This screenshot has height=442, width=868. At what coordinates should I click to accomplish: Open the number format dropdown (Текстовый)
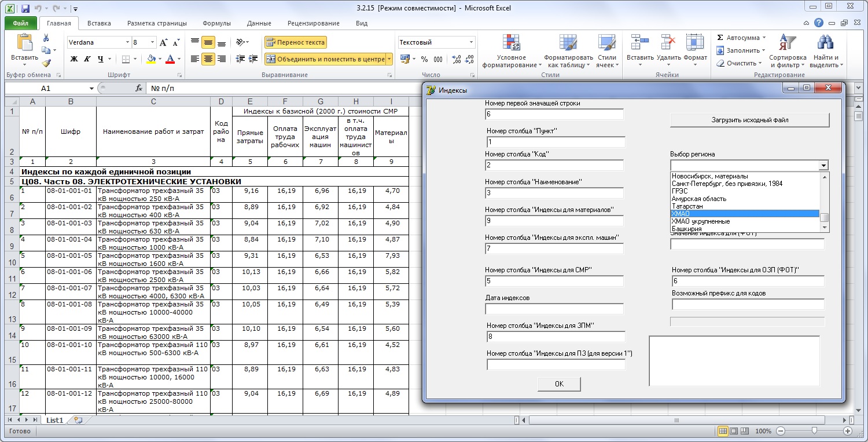[x=471, y=43]
